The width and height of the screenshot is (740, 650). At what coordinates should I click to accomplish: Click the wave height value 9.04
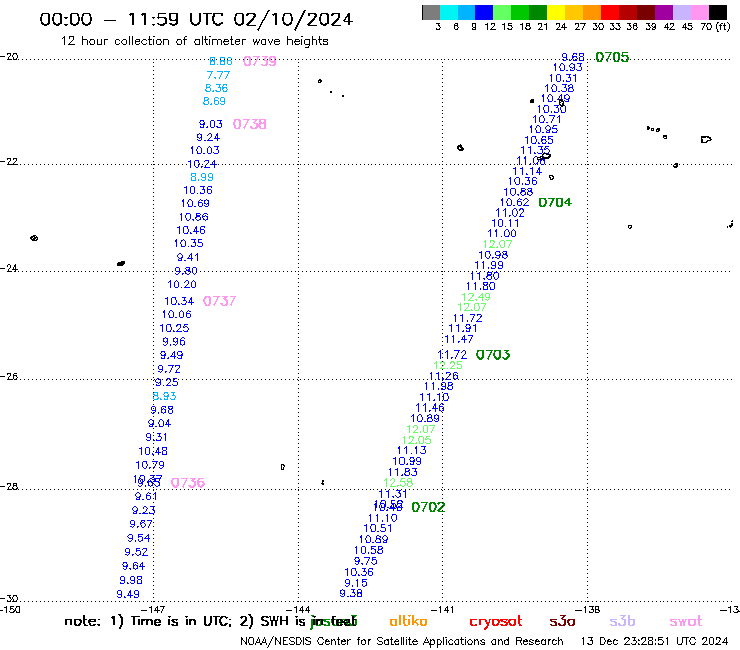tap(159, 423)
